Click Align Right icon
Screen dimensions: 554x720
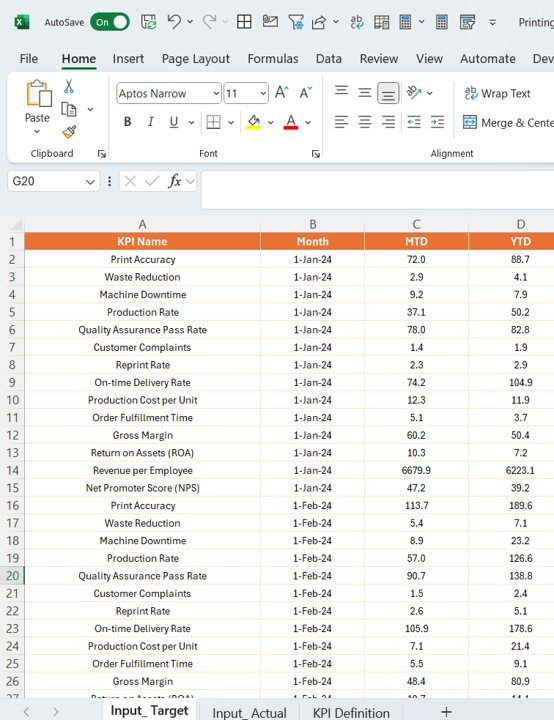point(388,122)
